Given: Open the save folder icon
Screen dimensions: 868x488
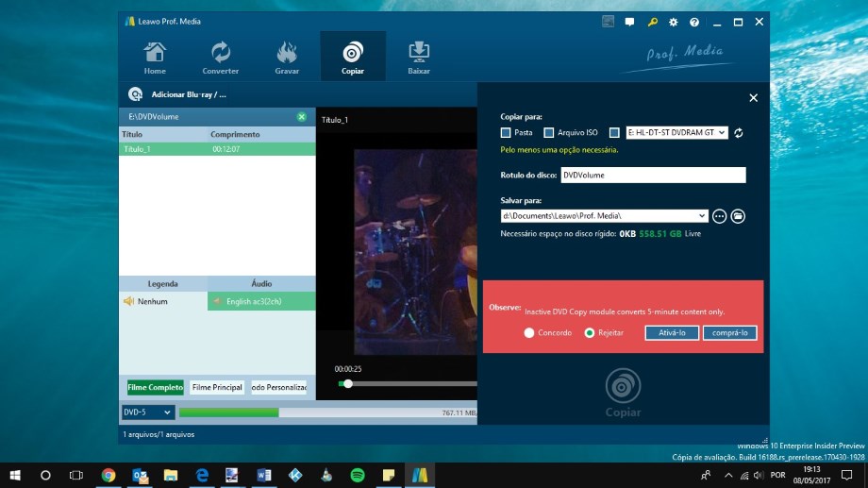Looking at the screenshot, I should pyautogui.click(x=739, y=216).
